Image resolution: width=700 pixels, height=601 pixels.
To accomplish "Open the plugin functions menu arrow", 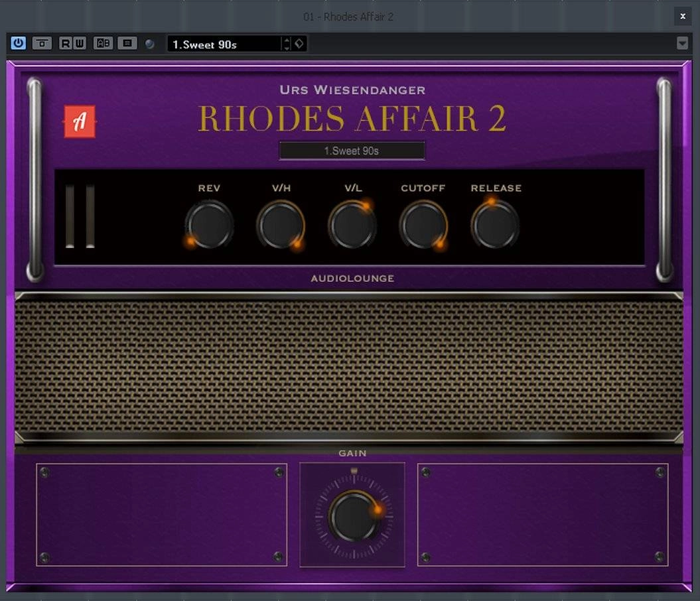I will pyautogui.click(x=682, y=43).
